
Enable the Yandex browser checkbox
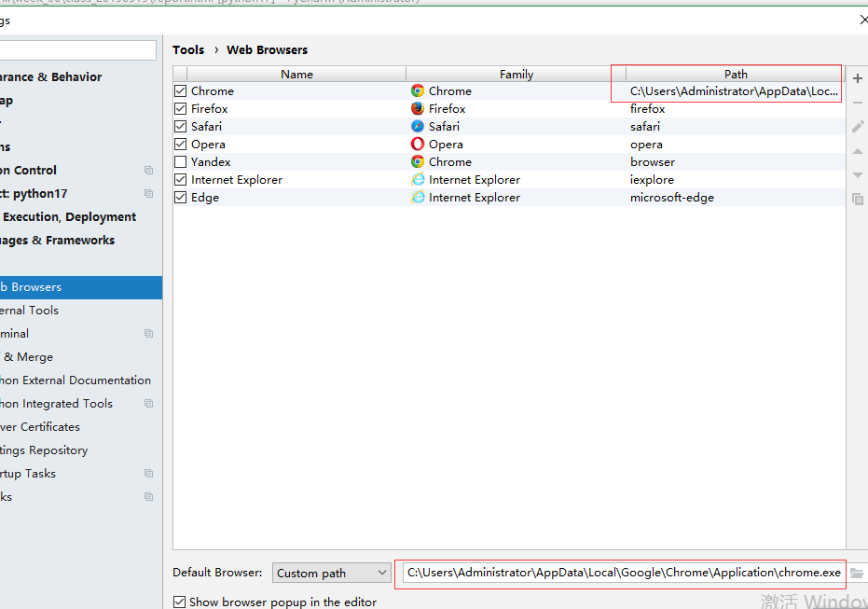(x=181, y=161)
